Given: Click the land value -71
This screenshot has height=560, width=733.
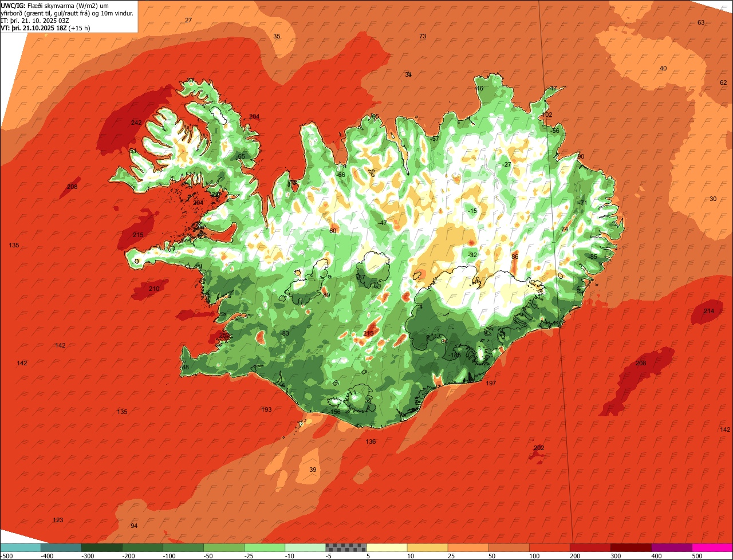Looking at the screenshot, I should [583, 203].
